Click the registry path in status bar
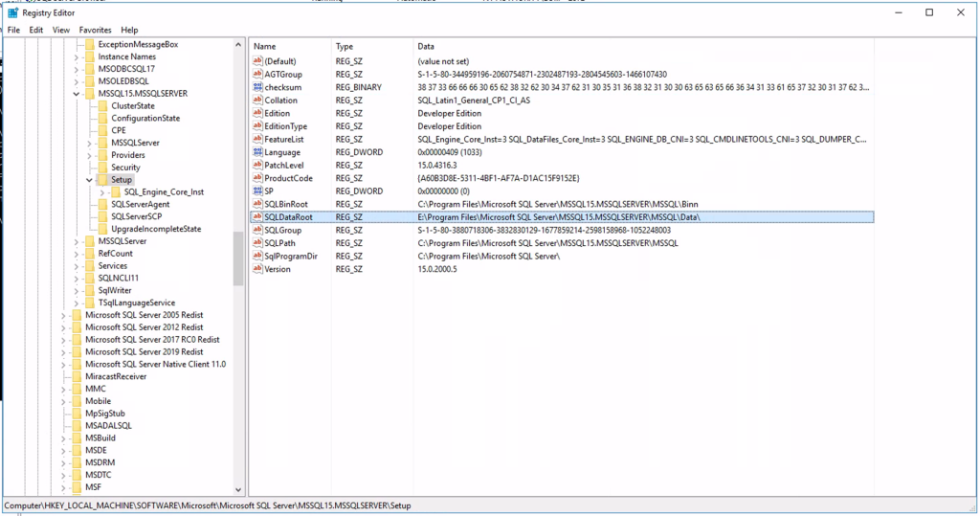Screen dimensions: 980x516 208,505
